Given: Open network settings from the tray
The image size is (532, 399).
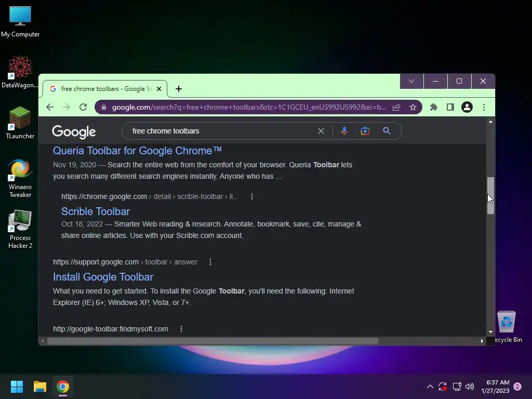Looking at the screenshot, I should coord(457,387).
